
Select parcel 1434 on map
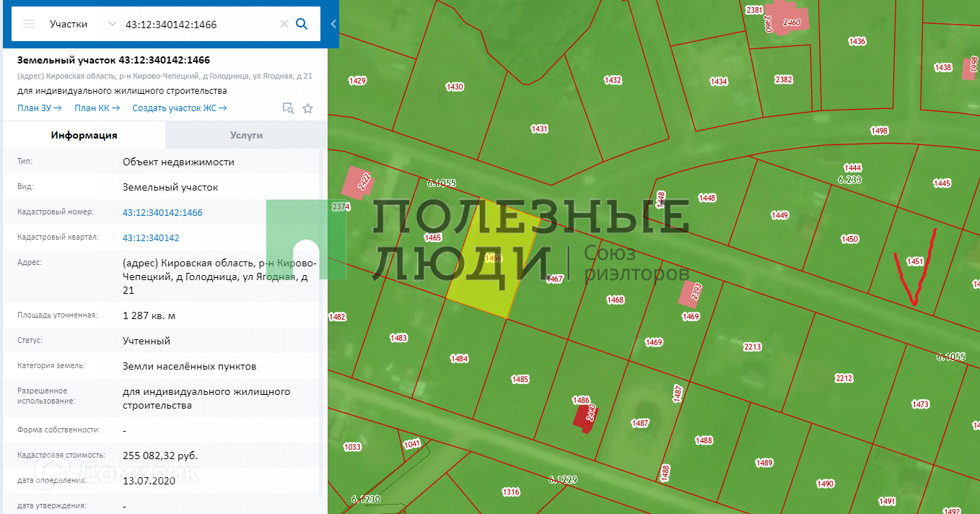click(718, 82)
